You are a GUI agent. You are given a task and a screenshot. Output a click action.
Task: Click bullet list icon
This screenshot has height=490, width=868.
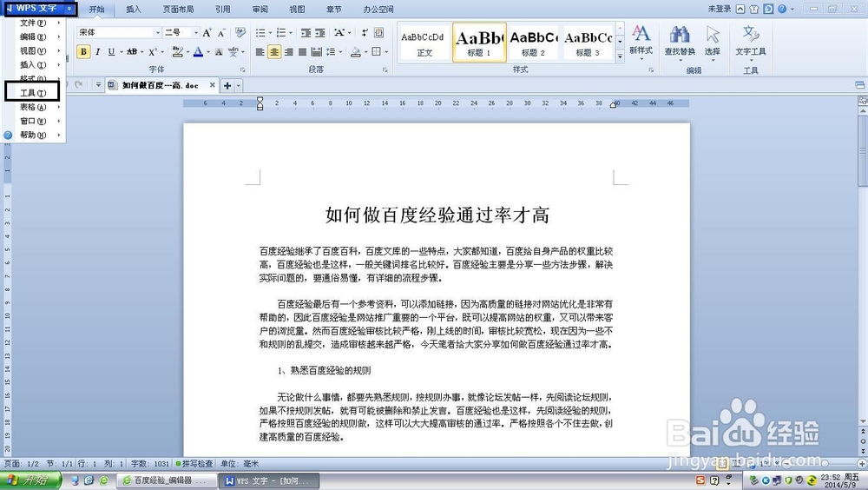[260, 33]
